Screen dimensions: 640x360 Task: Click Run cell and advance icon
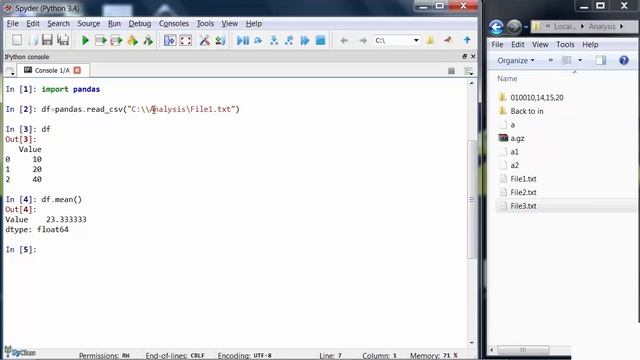pyautogui.click(x=116, y=40)
